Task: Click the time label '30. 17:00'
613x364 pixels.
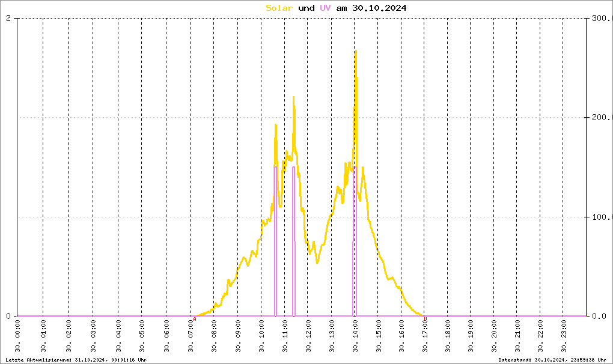Action: (424, 336)
